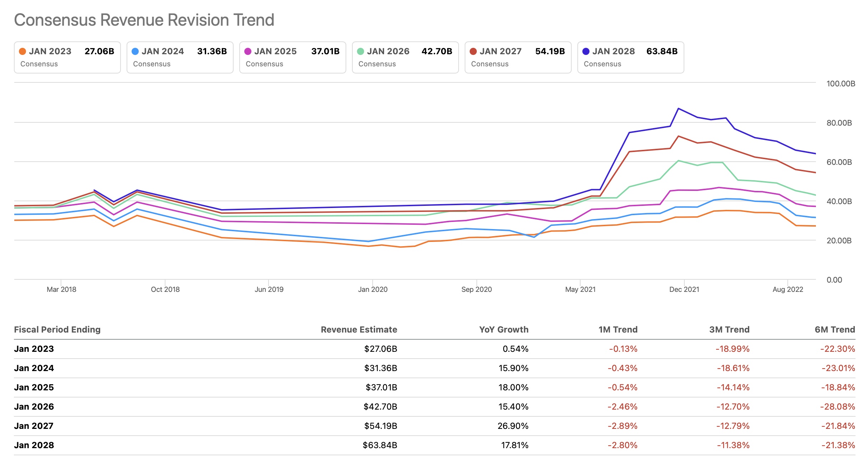868x456 pixels.
Task: Click the 6M Trend column header
Action: point(834,329)
